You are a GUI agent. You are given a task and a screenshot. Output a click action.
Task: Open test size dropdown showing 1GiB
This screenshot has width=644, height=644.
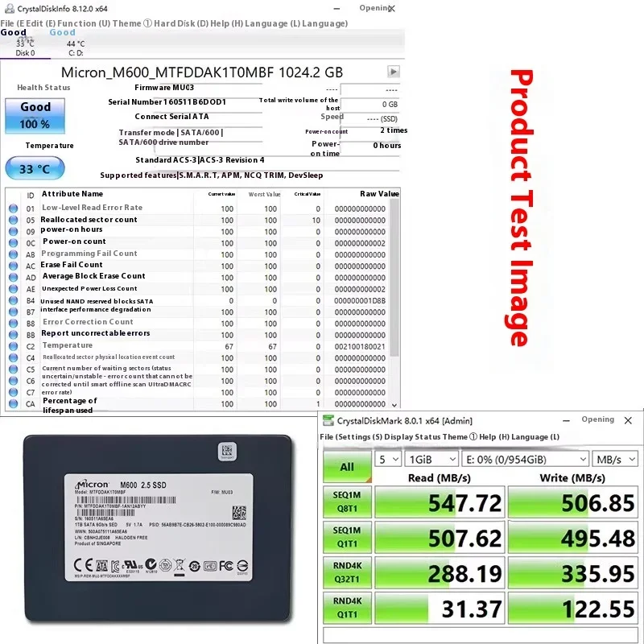coord(431,459)
